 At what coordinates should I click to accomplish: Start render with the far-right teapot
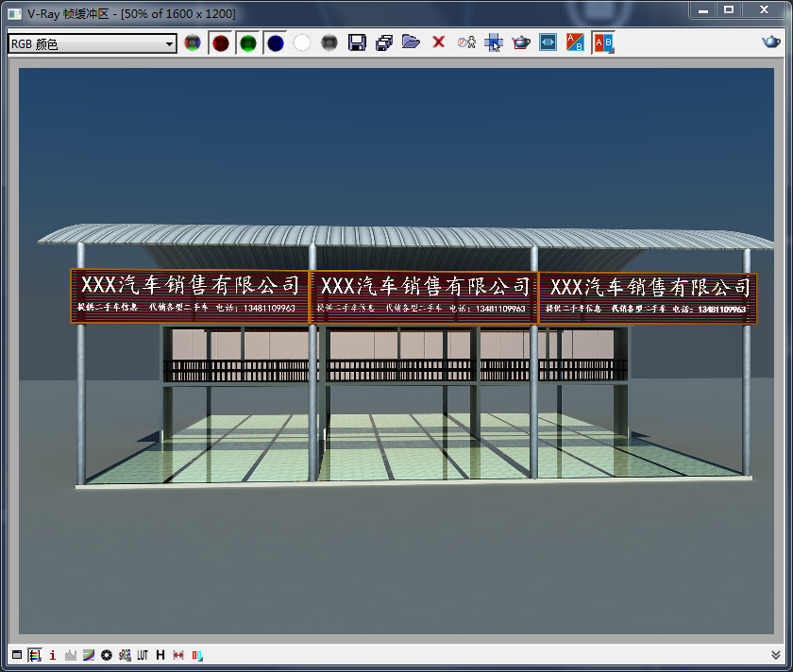pos(771,42)
